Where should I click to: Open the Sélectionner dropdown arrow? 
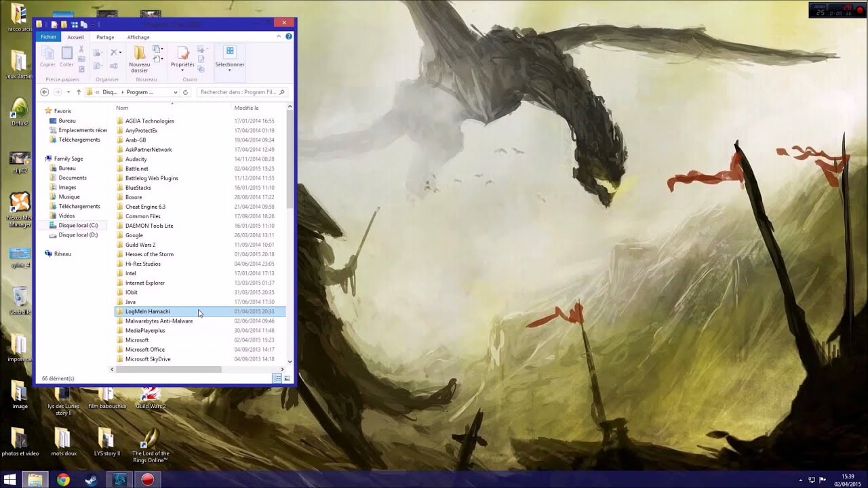[230, 70]
